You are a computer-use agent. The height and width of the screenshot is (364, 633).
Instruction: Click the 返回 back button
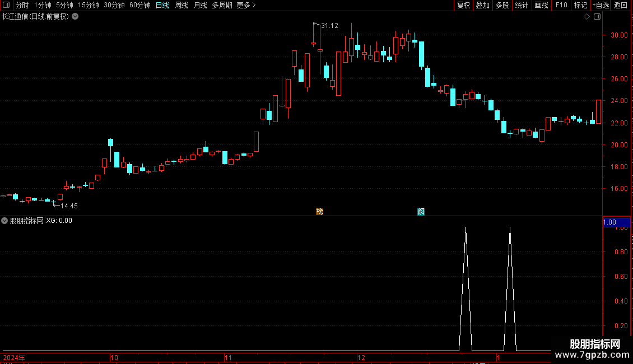click(x=621, y=5)
